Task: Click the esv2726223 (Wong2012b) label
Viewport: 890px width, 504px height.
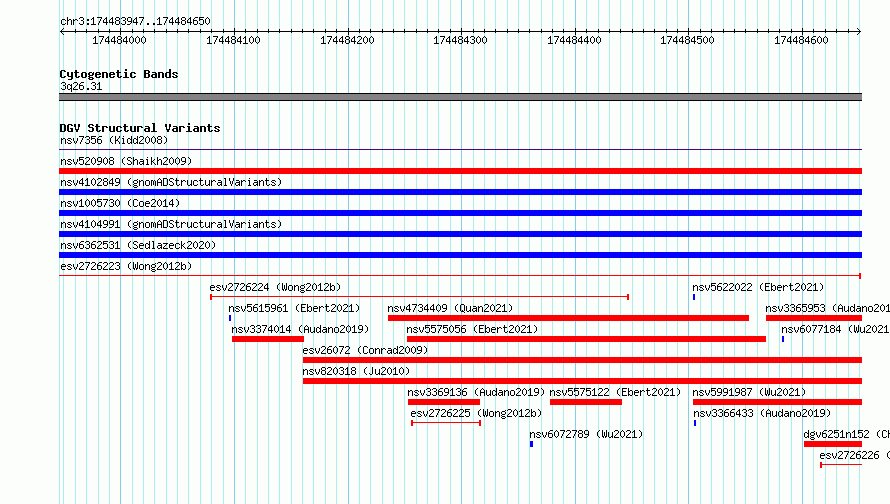Action: pos(126,266)
